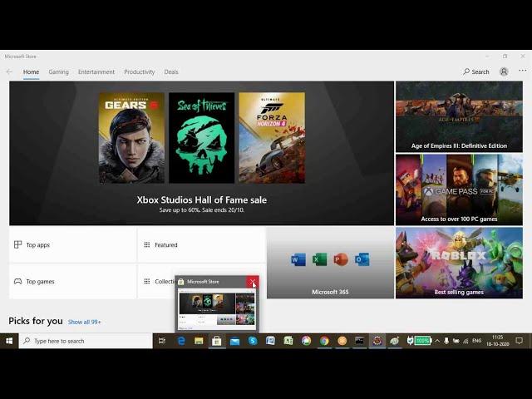
Task: Open the See more ellipsis menu
Action: 523,71
